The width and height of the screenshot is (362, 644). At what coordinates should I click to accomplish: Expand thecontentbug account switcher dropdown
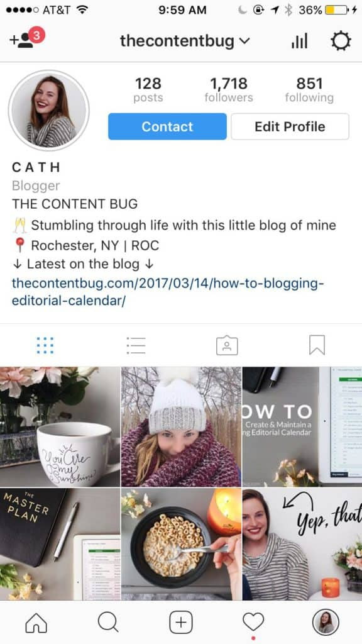point(184,41)
